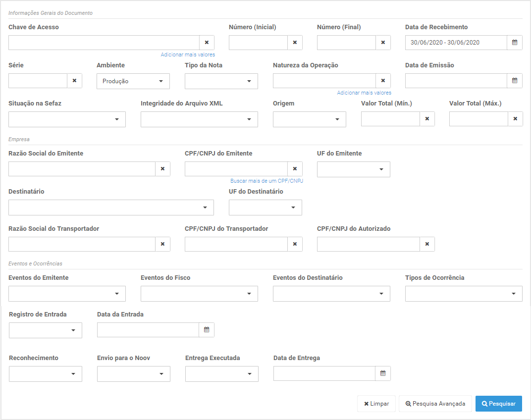Focus the Chave de Acesso input
The height and width of the screenshot is (420, 531).
[104, 43]
